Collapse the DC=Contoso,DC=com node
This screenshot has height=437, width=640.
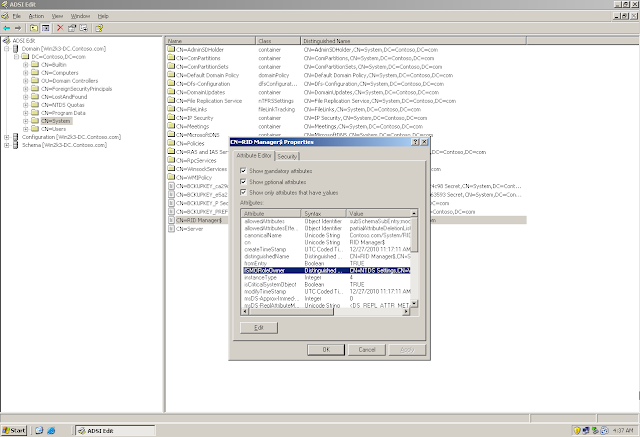click(16, 57)
